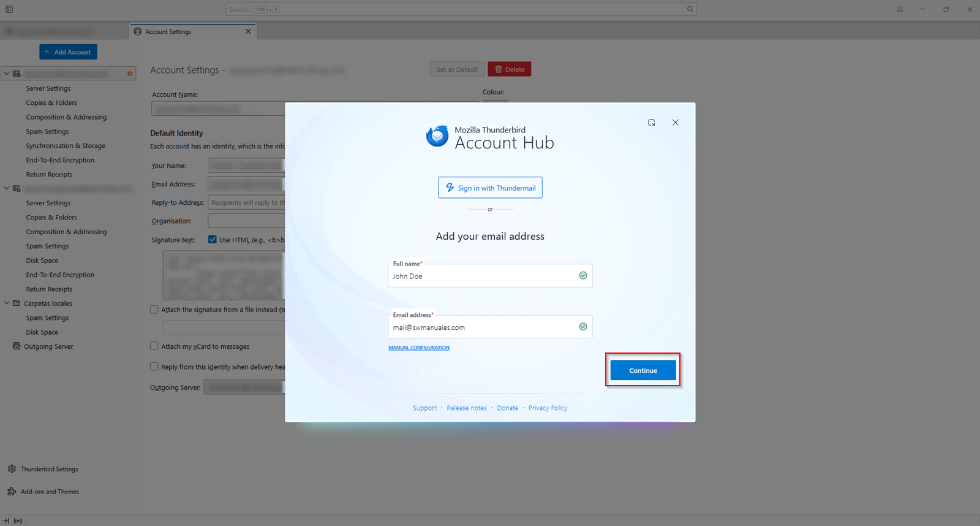Click the Thunderbird Settings gear icon
Viewport: 980px width, 526px height.
12,469
